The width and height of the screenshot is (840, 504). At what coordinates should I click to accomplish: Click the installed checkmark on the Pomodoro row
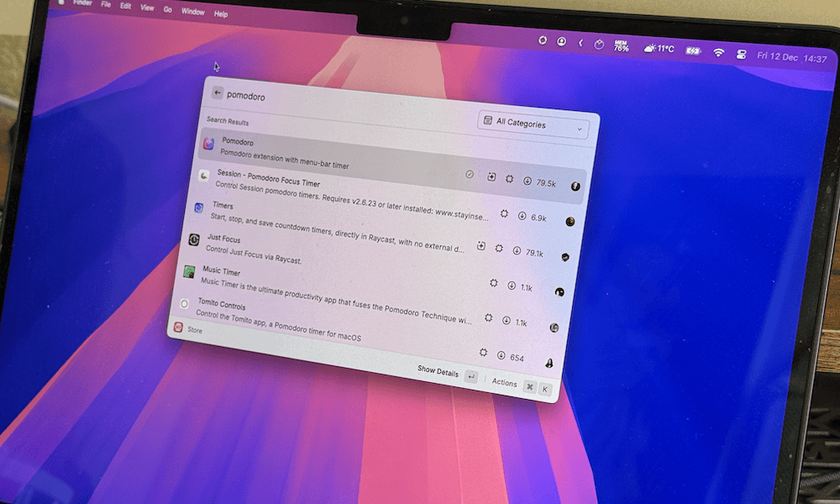(x=470, y=174)
